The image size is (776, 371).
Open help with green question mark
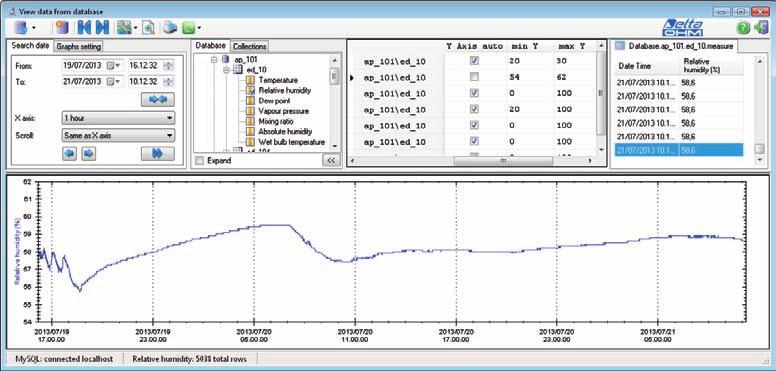[x=743, y=28]
